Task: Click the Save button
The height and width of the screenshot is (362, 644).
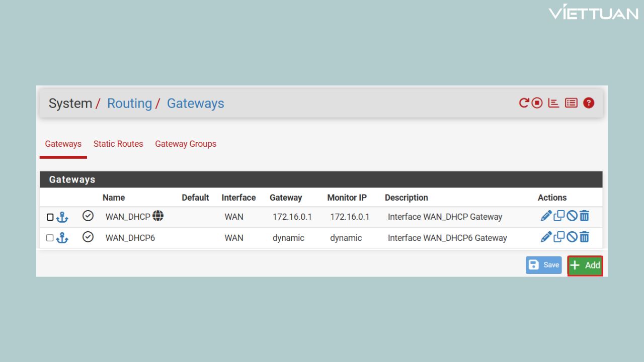Action: (x=543, y=265)
